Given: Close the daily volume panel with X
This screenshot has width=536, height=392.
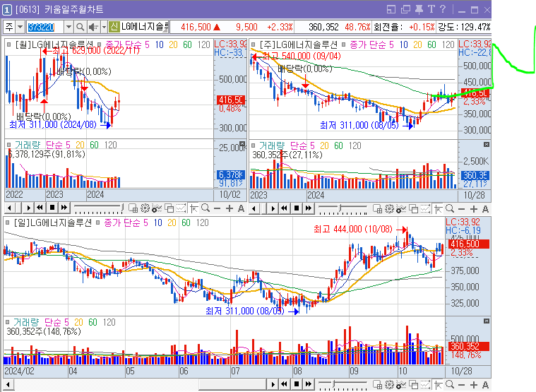Looking at the screenshot, I should click(x=487, y=321).
